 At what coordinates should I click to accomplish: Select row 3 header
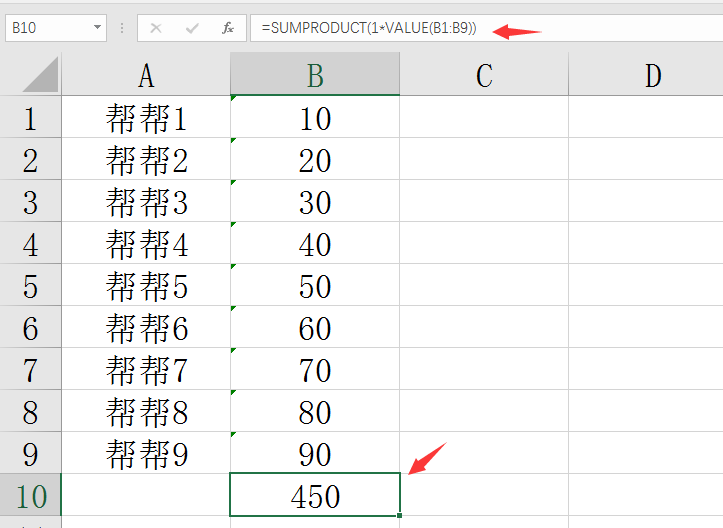tap(30, 201)
